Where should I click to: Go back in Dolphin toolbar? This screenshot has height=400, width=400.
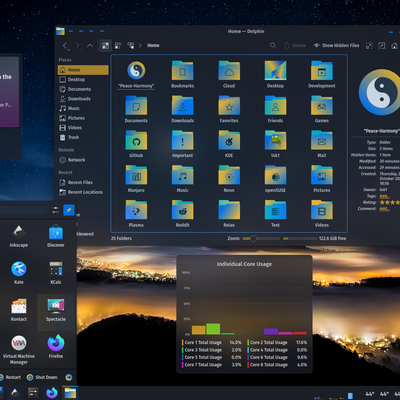(66, 46)
